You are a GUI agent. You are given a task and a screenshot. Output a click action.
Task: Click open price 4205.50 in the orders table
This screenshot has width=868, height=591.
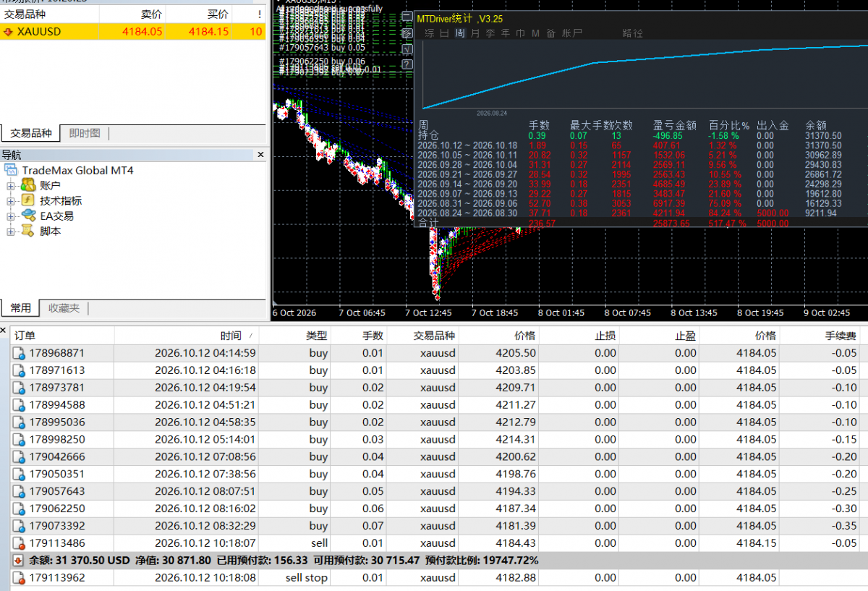pyautogui.click(x=516, y=353)
